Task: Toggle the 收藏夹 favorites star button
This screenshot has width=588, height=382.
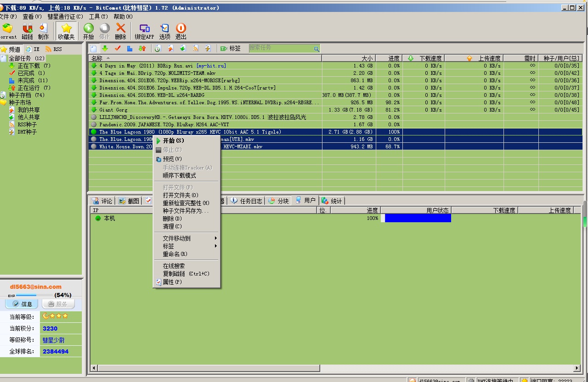Action: coord(66,31)
